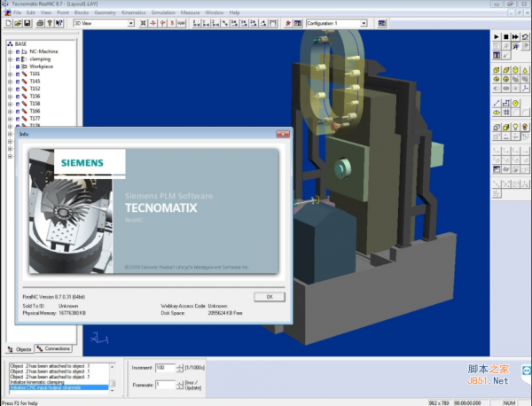Toggle visibility box of clamping

click(18, 59)
